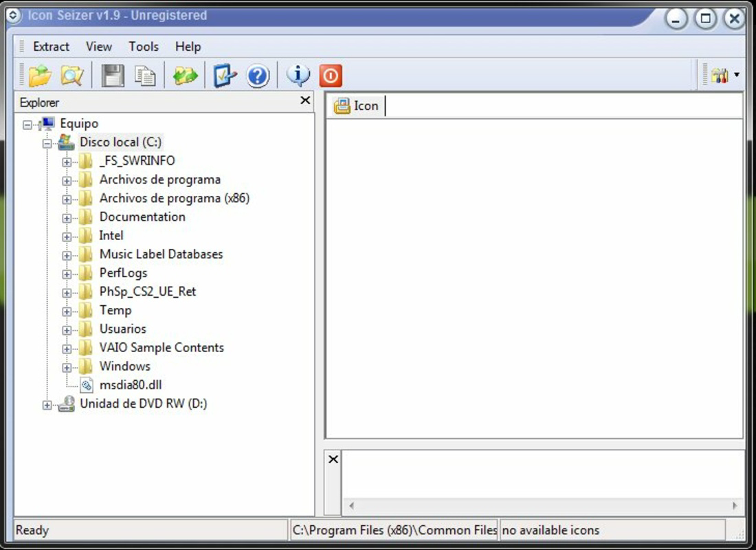The height and width of the screenshot is (550, 756).
Task: Select the Documentation folder
Action: tap(142, 217)
